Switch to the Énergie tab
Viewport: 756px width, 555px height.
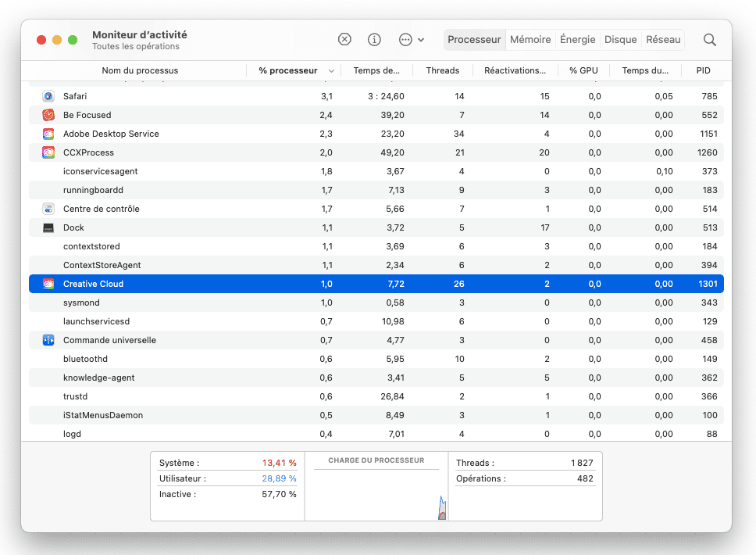577,39
